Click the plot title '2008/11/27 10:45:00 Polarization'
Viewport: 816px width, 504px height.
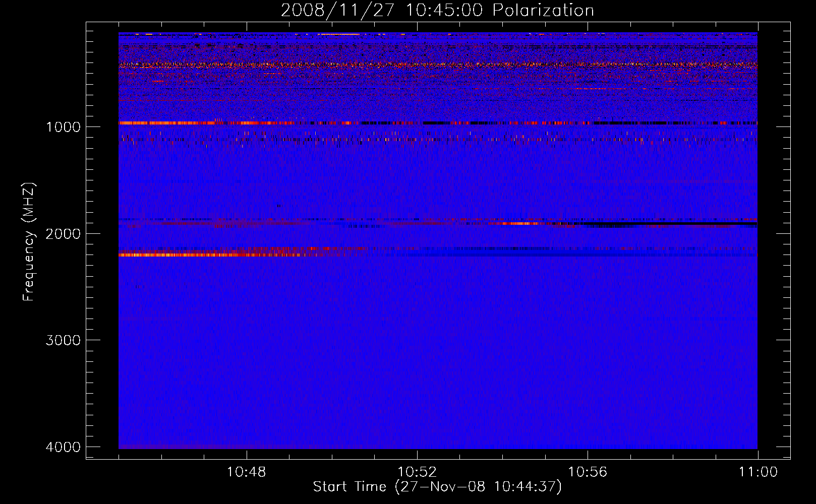tap(437, 11)
